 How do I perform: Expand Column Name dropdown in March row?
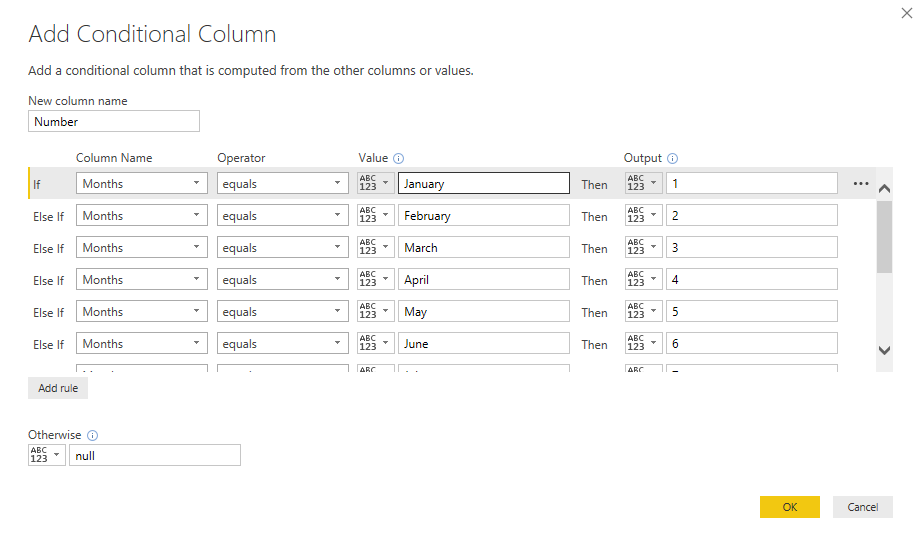pyautogui.click(x=142, y=247)
